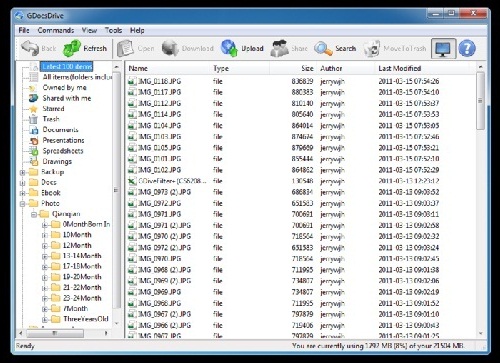Open Shared with me list

(67, 98)
